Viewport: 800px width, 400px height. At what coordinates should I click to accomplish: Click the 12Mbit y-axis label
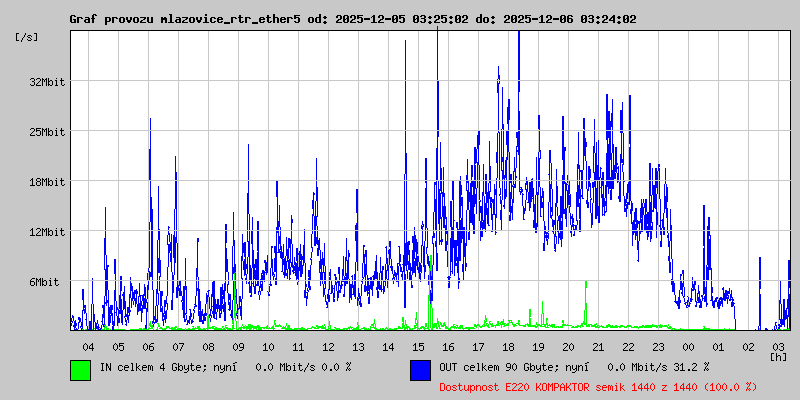(47, 232)
